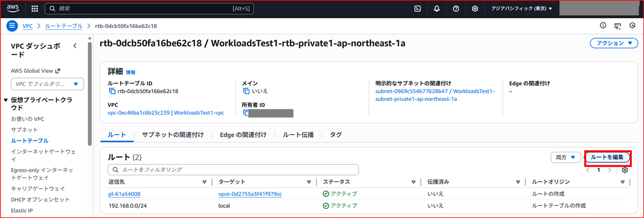Focus the ルートをフィルタリング field
The image size is (644, 218).
pyautogui.click(x=233, y=170)
